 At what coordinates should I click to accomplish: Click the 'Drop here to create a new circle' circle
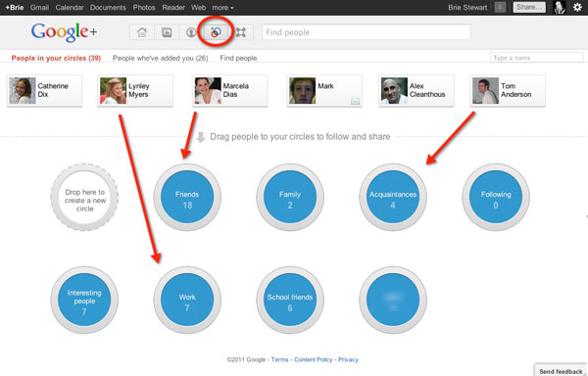[84, 197]
